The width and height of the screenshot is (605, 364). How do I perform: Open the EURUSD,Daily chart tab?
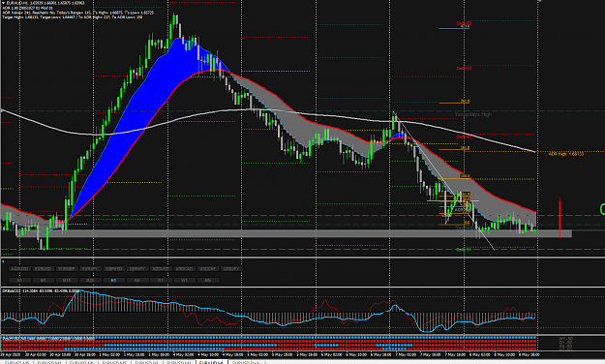click(247, 362)
